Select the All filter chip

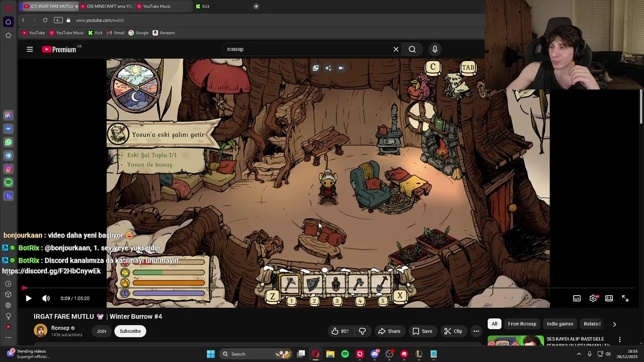click(494, 324)
